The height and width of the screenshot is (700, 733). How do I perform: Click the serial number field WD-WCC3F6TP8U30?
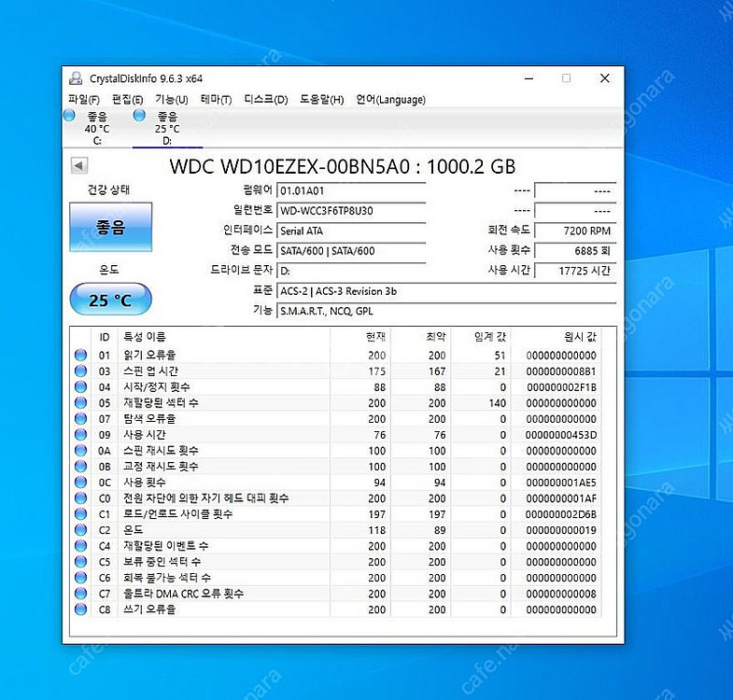point(351,211)
